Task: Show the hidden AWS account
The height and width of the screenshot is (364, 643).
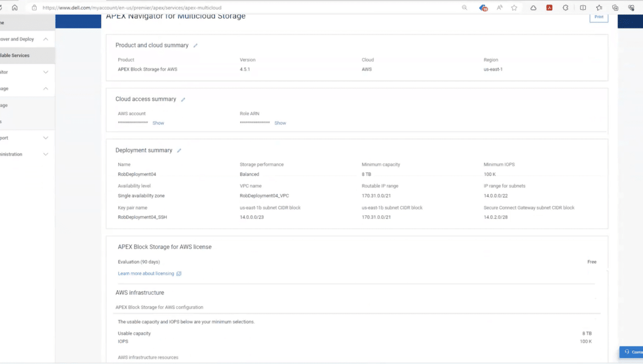Action: click(158, 123)
